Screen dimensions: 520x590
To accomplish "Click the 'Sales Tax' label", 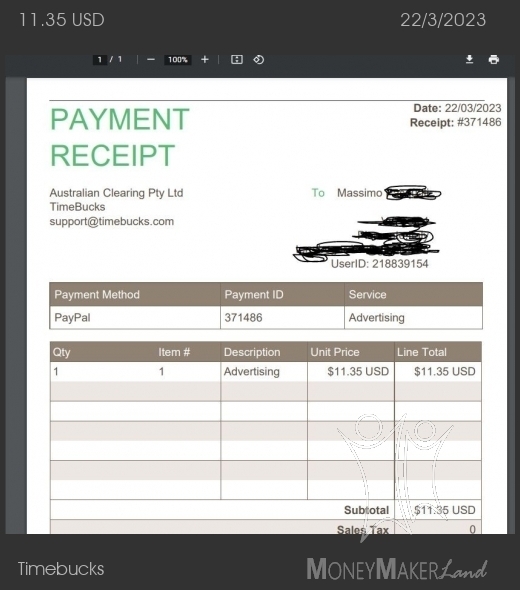I will tap(363, 530).
